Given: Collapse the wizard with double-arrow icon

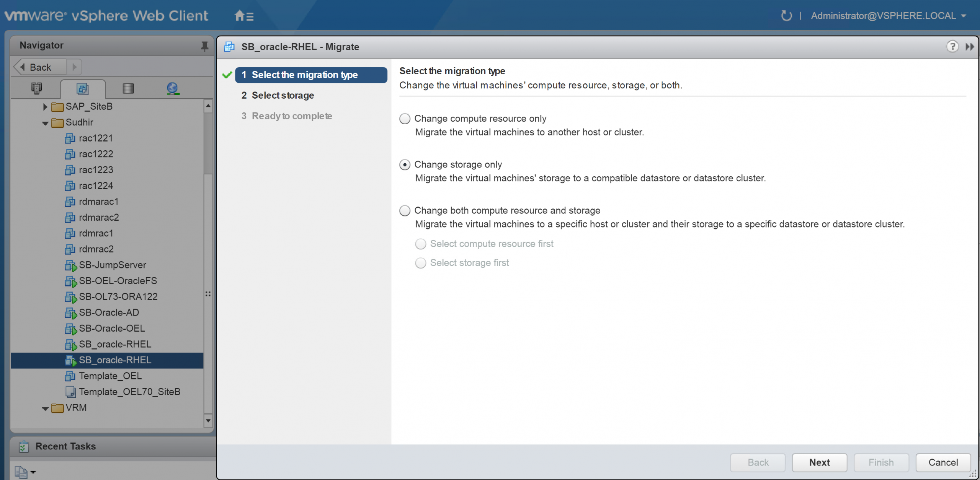Looking at the screenshot, I should [969, 47].
